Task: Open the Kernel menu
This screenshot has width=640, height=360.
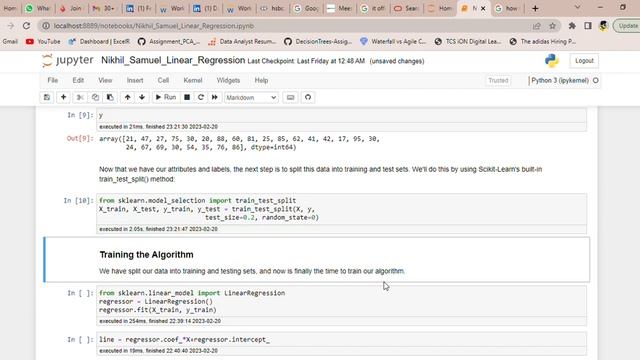Action: (193, 80)
